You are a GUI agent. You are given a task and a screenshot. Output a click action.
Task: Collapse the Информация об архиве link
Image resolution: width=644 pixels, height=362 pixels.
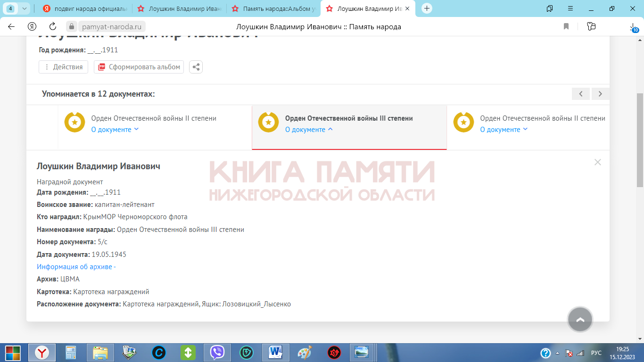76,267
